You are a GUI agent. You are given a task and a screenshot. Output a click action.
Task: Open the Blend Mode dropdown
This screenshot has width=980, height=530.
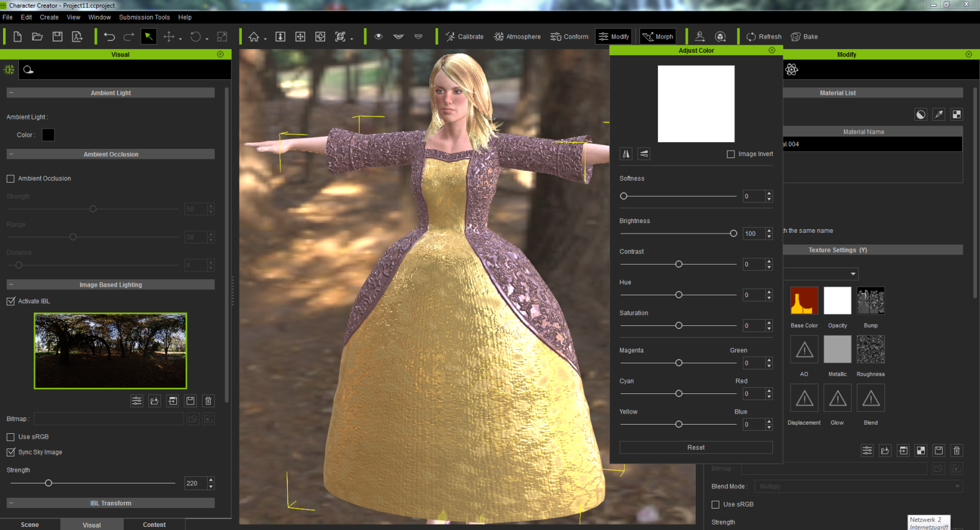click(859, 486)
